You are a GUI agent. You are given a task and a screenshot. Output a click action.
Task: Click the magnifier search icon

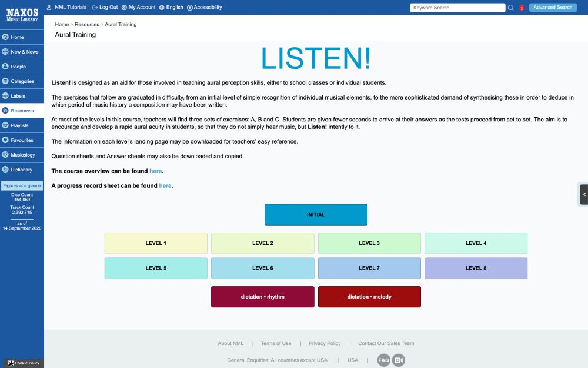click(x=511, y=8)
